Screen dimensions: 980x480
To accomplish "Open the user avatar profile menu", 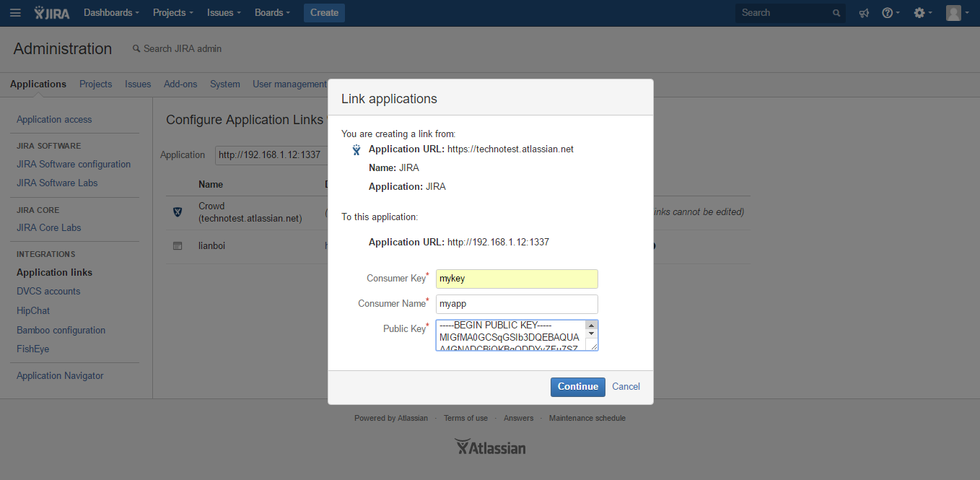I will click(958, 13).
